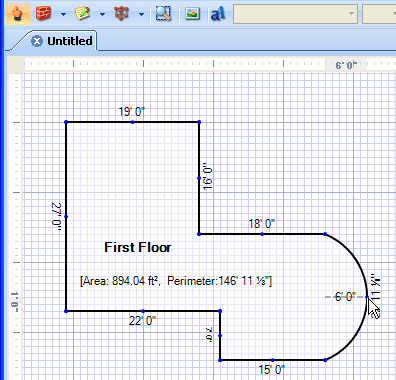Select the text label tool
Viewport: 396px width, 380px height.
point(218,14)
